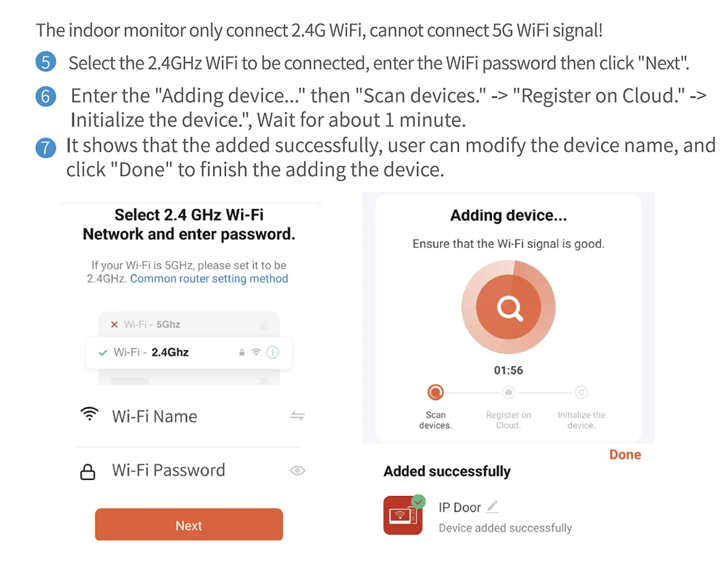Edit device name with pencil icon
This screenshot has width=728, height=582.
point(493,506)
